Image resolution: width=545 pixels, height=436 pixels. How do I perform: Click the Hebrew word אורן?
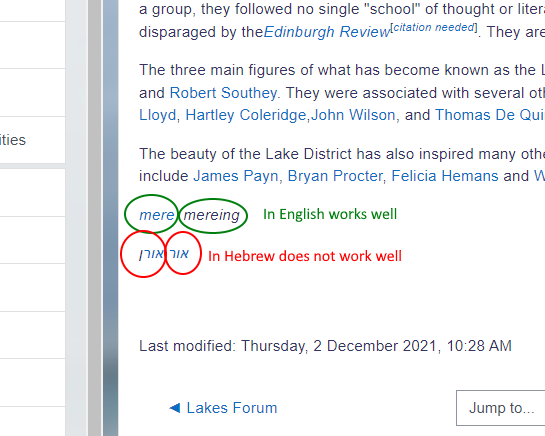point(151,255)
